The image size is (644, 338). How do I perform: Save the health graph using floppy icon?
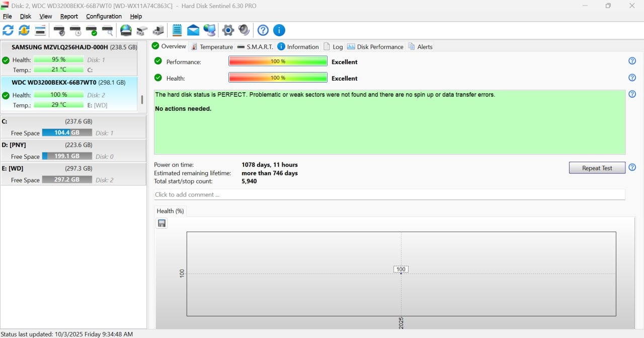pos(162,223)
